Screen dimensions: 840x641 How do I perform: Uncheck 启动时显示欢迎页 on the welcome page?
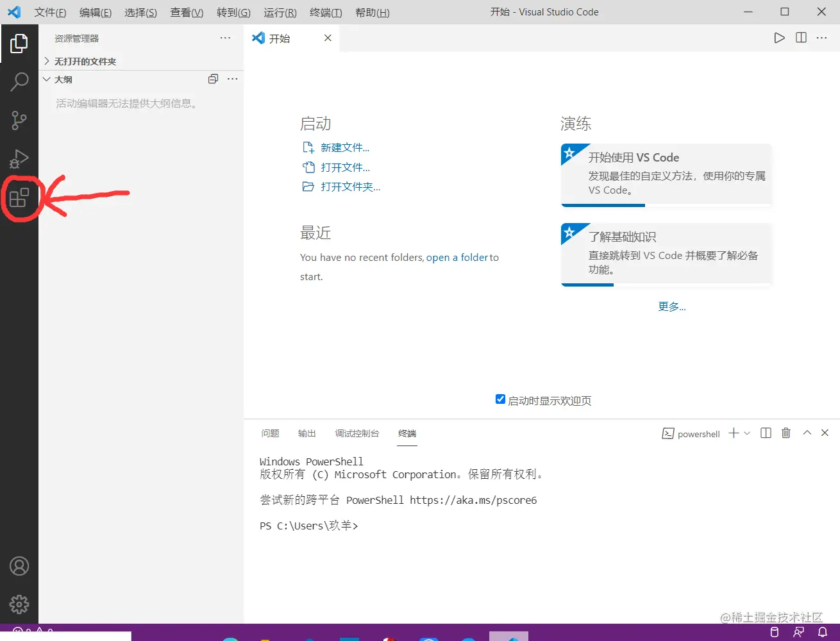tap(500, 399)
